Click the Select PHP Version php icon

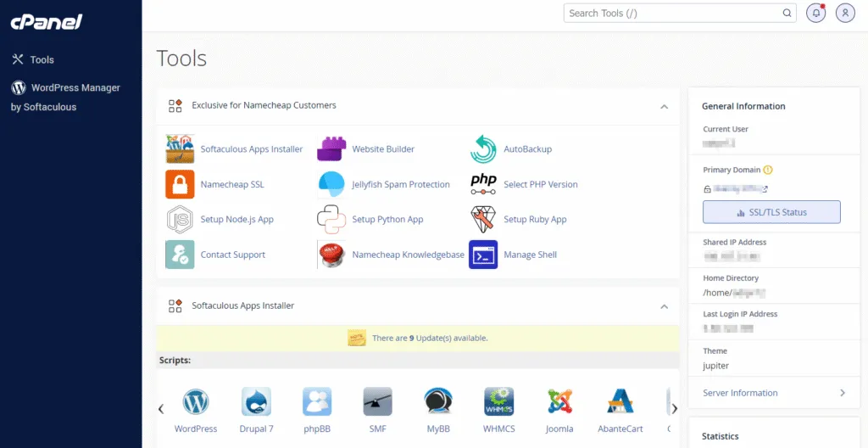(483, 184)
